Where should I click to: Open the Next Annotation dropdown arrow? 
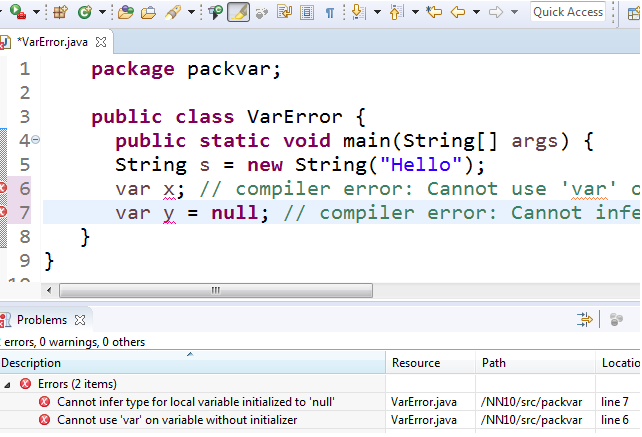tap(376, 13)
